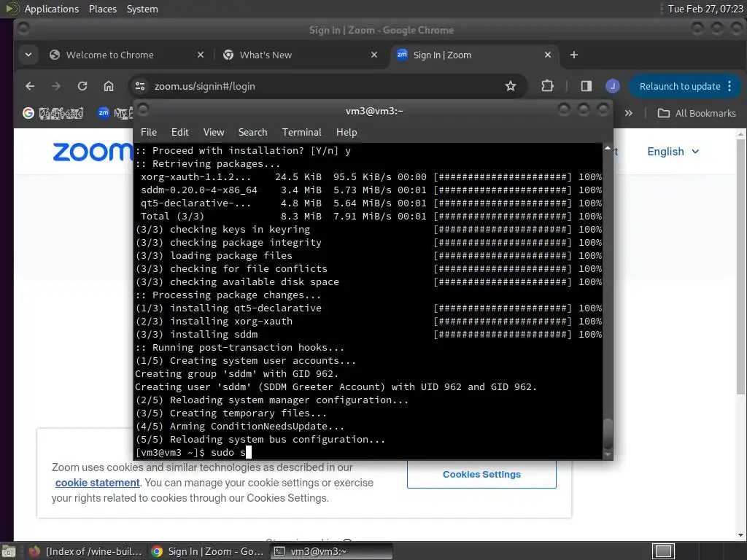Close the What's New tab
This screenshot has height=560, width=747.
[374, 55]
